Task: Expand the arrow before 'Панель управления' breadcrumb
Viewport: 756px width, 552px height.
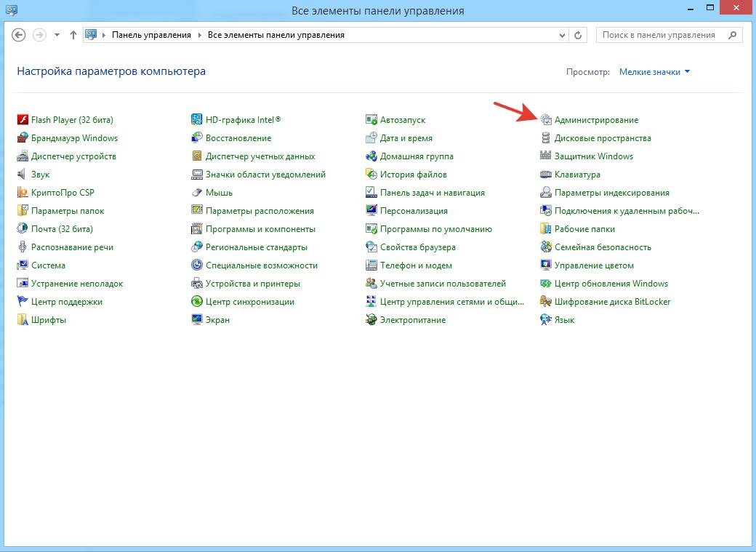Action: [x=104, y=35]
